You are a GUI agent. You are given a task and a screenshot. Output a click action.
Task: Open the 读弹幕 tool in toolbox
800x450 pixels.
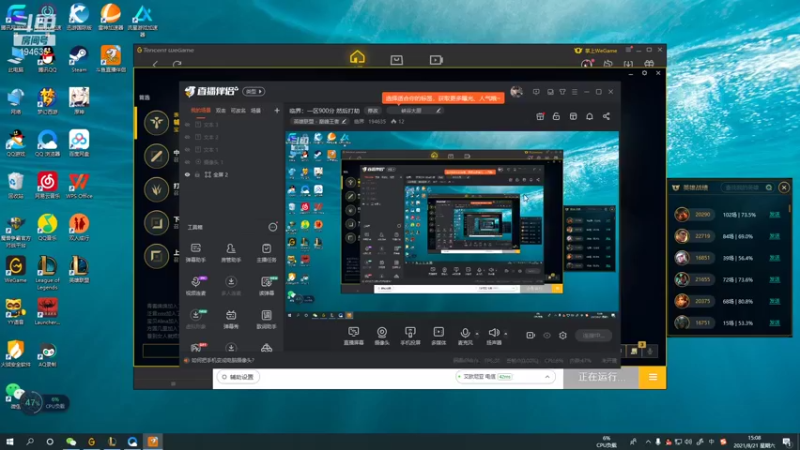[266, 286]
